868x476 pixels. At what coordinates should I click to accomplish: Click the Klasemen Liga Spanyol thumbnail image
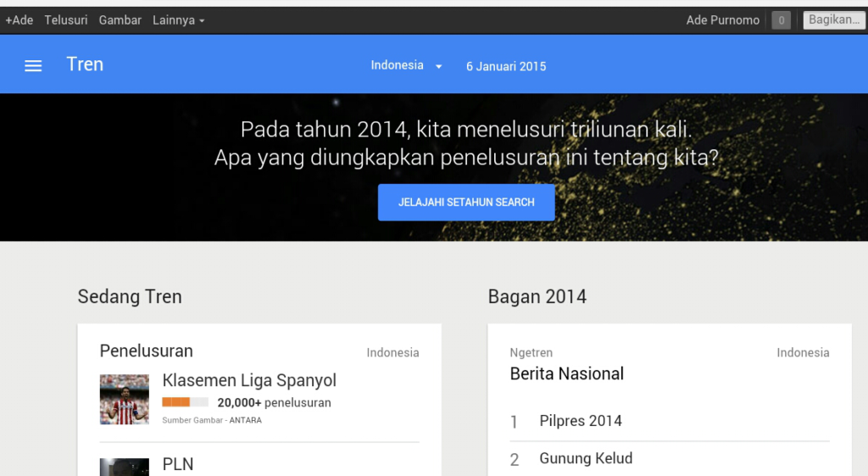click(124, 400)
